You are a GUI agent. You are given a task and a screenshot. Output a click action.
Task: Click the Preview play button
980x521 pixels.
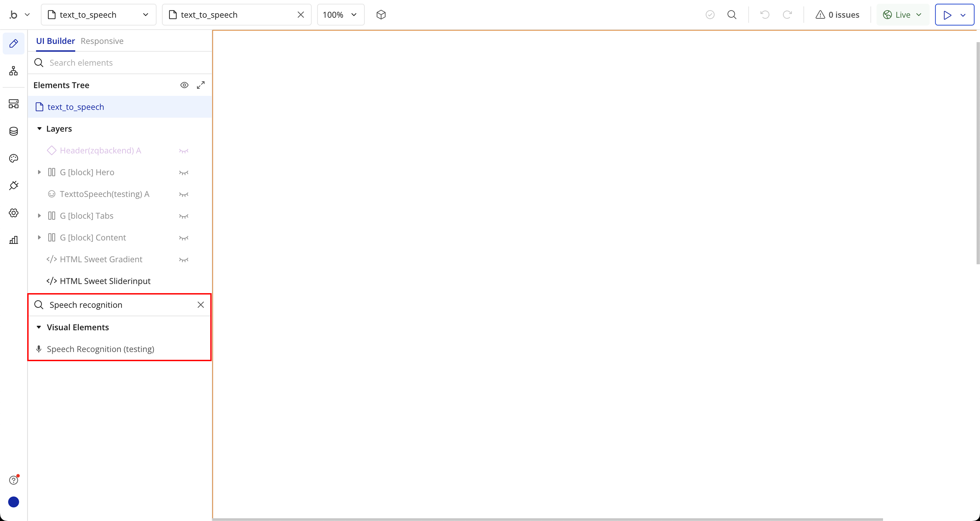coord(947,15)
